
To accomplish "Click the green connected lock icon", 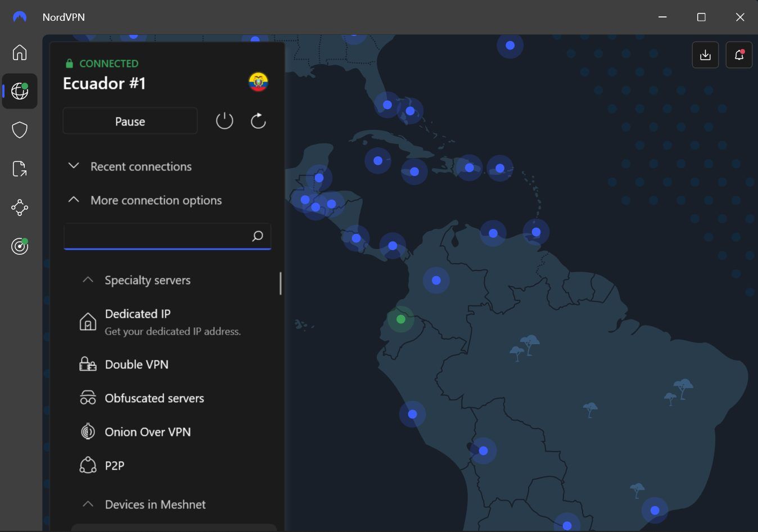I will click(x=69, y=64).
